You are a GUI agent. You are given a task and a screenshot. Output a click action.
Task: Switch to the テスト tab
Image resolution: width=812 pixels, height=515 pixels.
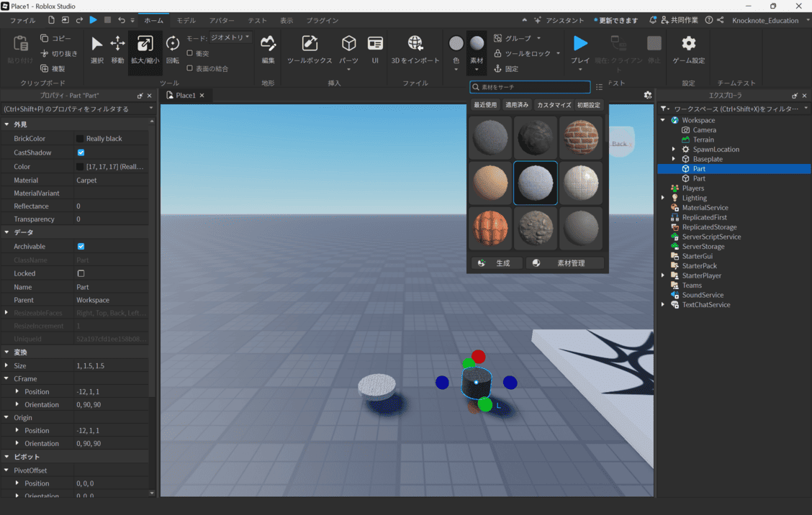click(257, 20)
